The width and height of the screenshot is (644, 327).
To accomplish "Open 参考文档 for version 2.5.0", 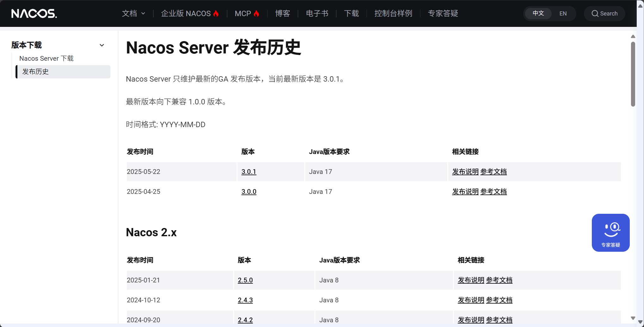I will pyautogui.click(x=499, y=280).
